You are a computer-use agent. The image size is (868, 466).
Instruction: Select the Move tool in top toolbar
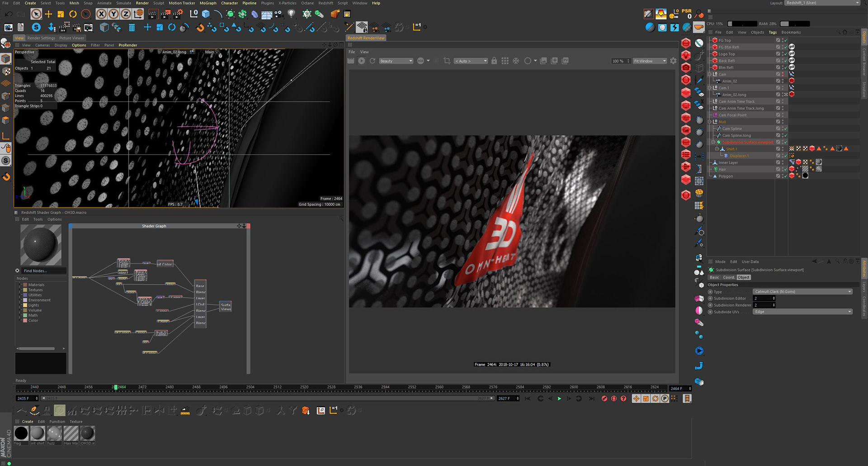click(x=48, y=14)
